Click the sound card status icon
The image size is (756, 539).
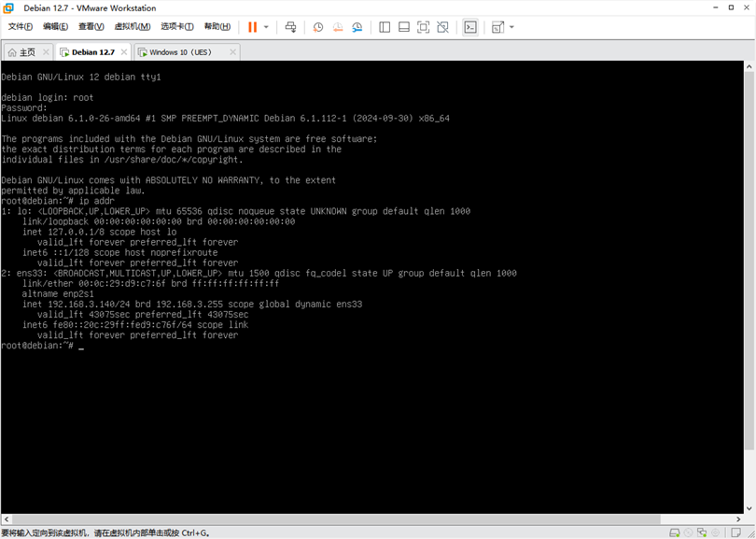tap(716, 532)
